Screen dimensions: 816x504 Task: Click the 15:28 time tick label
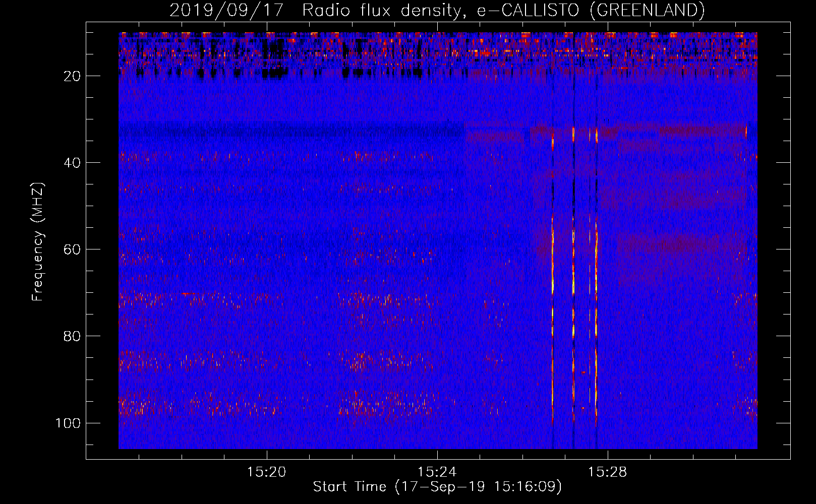(608, 472)
